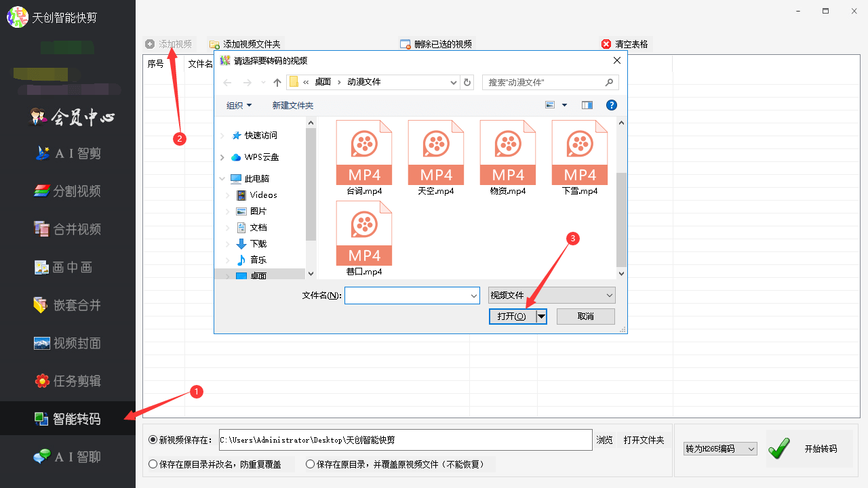Select 下雪.mp4 video file

coord(580,158)
